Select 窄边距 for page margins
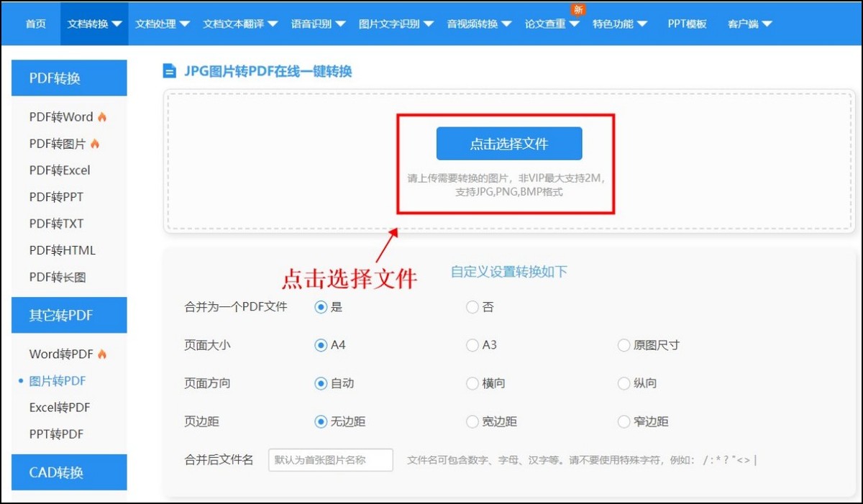This screenshot has width=863, height=504. (623, 421)
